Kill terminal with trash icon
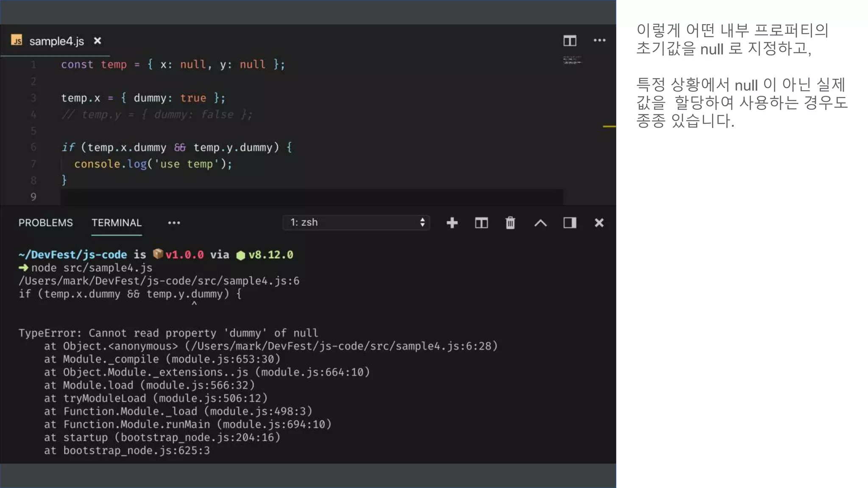 point(510,223)
